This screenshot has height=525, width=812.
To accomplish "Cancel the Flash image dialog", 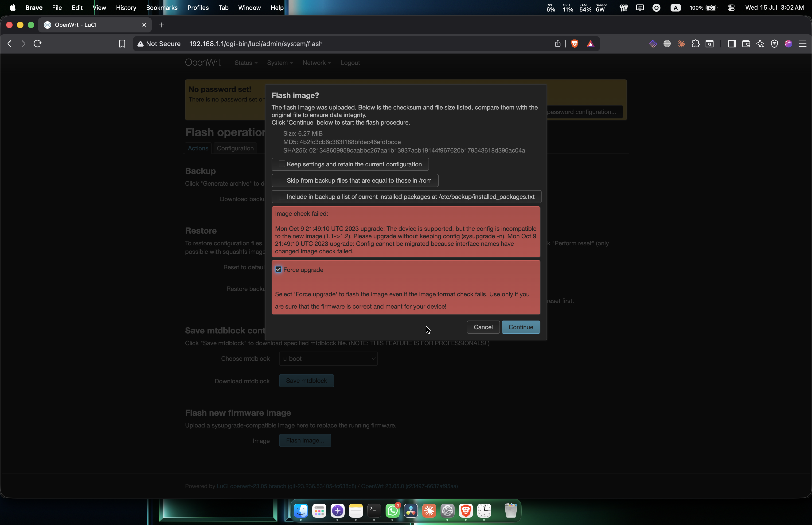I will point(483,327).
